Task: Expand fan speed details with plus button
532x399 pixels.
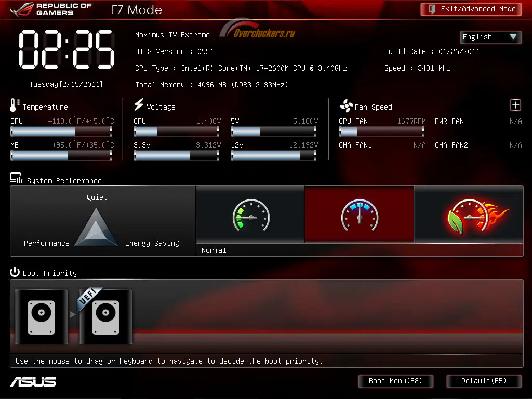Action: pos(515,105)
